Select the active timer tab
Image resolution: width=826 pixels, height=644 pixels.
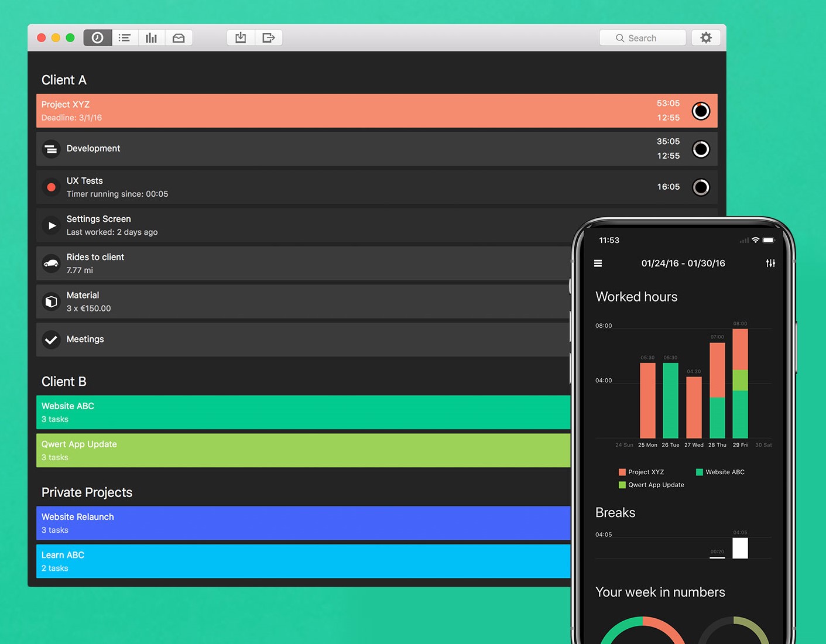(97, 37)
